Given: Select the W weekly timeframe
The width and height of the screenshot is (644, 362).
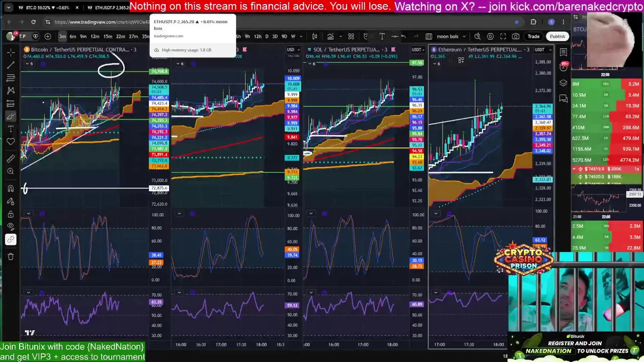Looking at the screenshot, I should point(293,36).
